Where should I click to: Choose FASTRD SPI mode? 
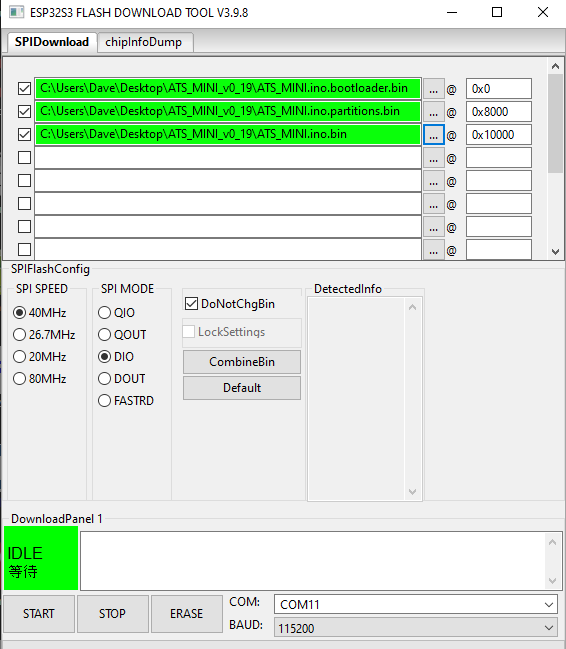[x=126, y=400]
